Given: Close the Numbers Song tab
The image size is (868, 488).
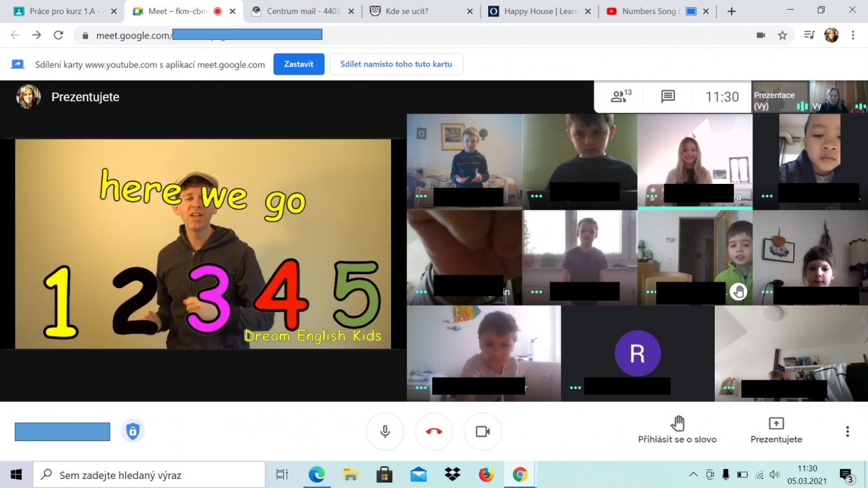Looking at the screenshot, I should [x=707, y=11].
